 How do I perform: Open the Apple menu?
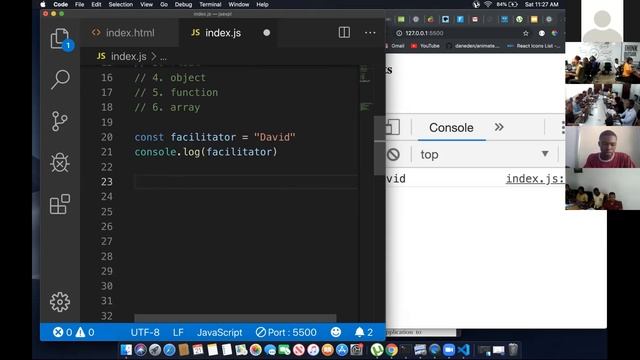[x=43, y=4]
